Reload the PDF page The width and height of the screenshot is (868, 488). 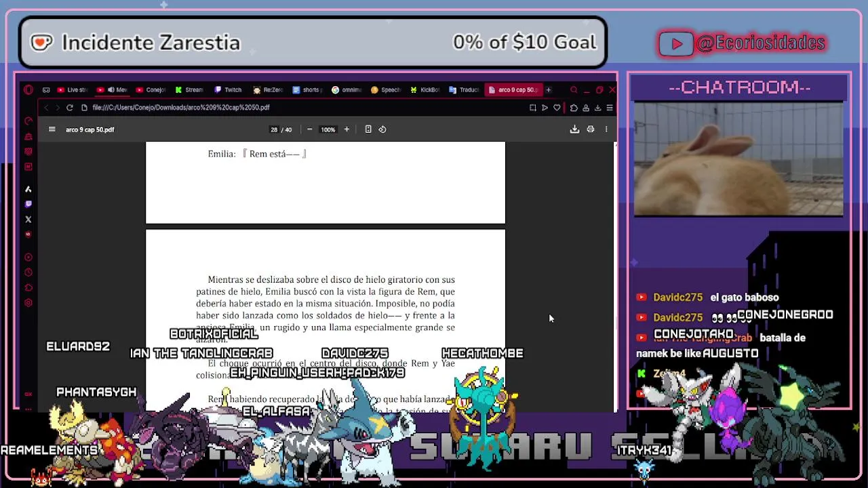click(x=69, y=108)
